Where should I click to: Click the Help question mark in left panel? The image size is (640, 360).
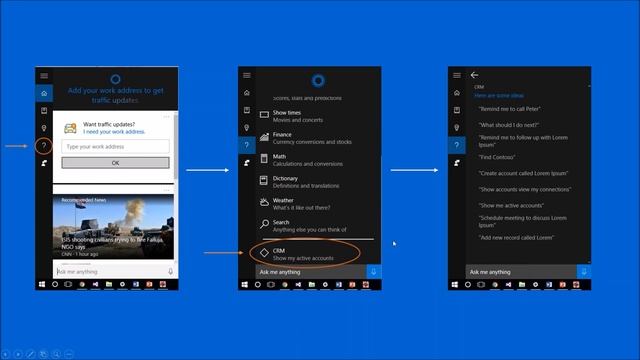[x=44, y=146]
